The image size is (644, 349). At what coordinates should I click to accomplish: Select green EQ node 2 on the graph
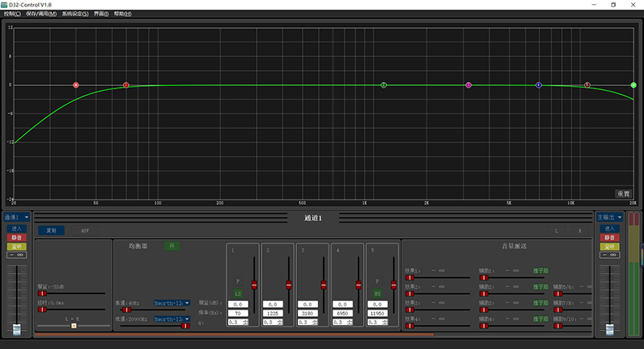[x=383, y=84]
